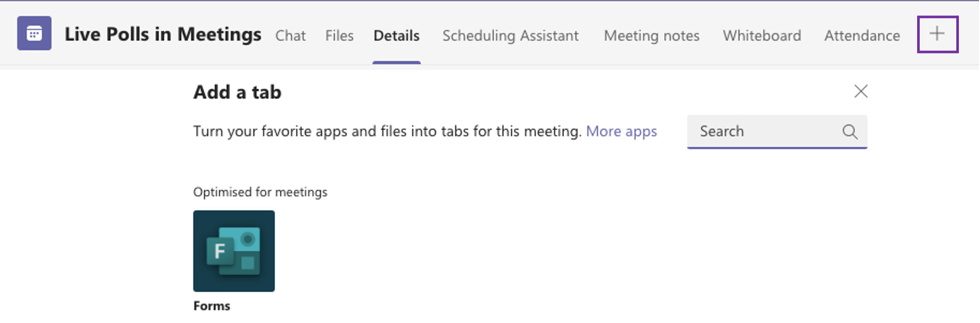View the Attendance tab
980x323 pixels.
(862, 36)
